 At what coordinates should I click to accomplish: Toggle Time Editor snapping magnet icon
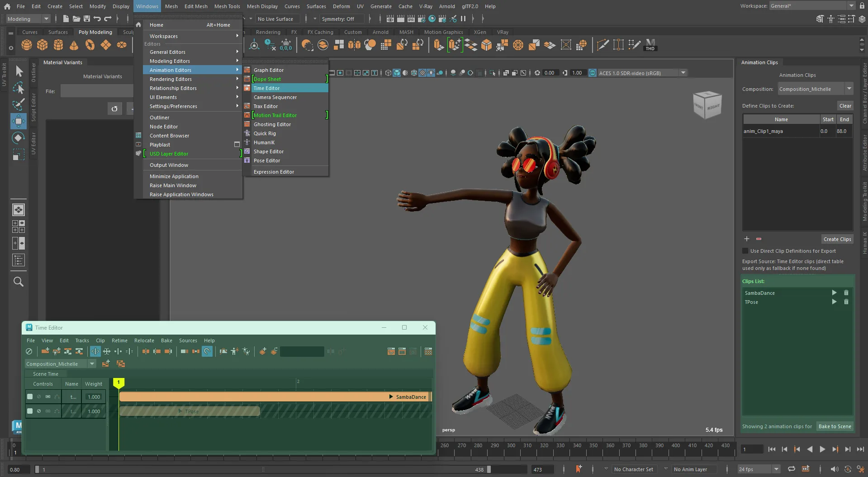pyautogui.click(x=207, y=351)
